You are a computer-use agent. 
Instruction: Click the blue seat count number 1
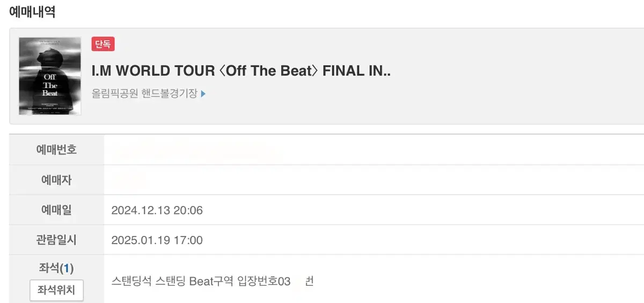[x=67, y=268]
